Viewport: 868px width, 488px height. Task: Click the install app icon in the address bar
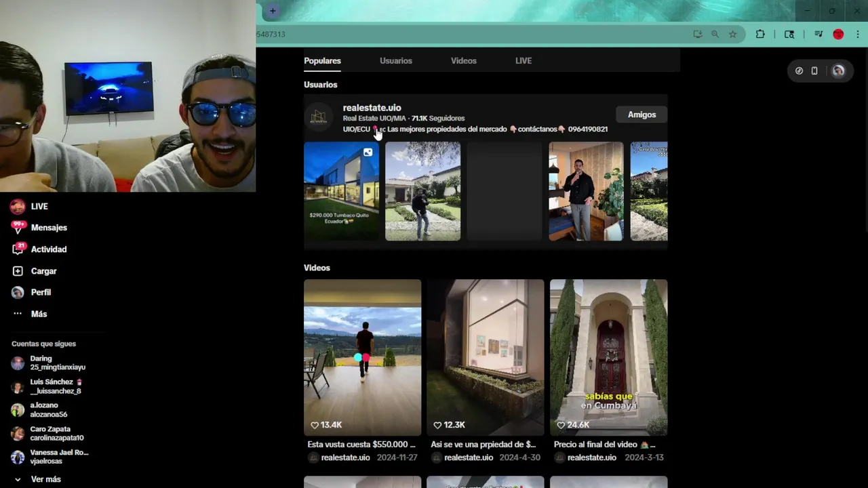(697, 34)
